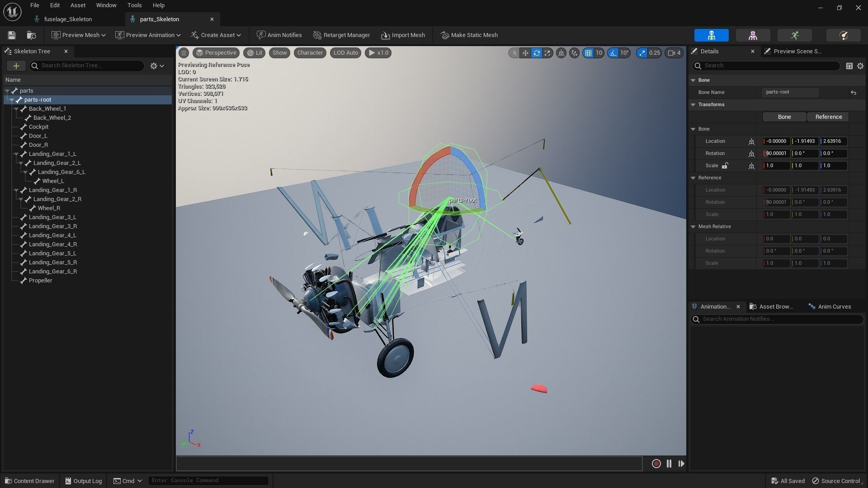Toggle scale lock icon
868x488 pixels.
pyautogui.click(x=725, y=166)
